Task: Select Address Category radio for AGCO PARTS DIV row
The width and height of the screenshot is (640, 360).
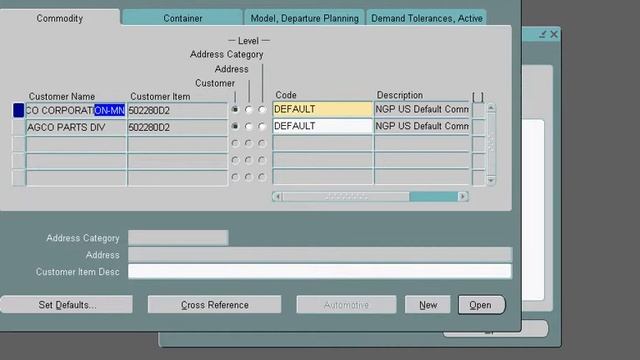Action: (x=262, y=127)
